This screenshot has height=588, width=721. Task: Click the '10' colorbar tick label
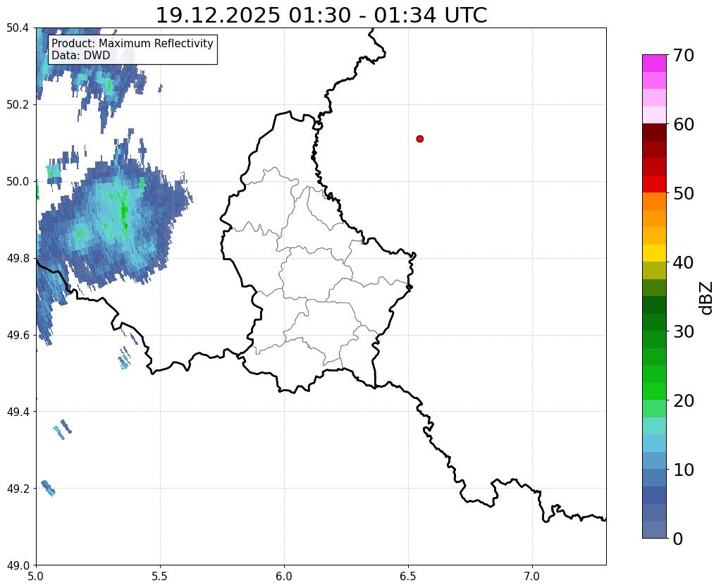[x=684, y=470]
